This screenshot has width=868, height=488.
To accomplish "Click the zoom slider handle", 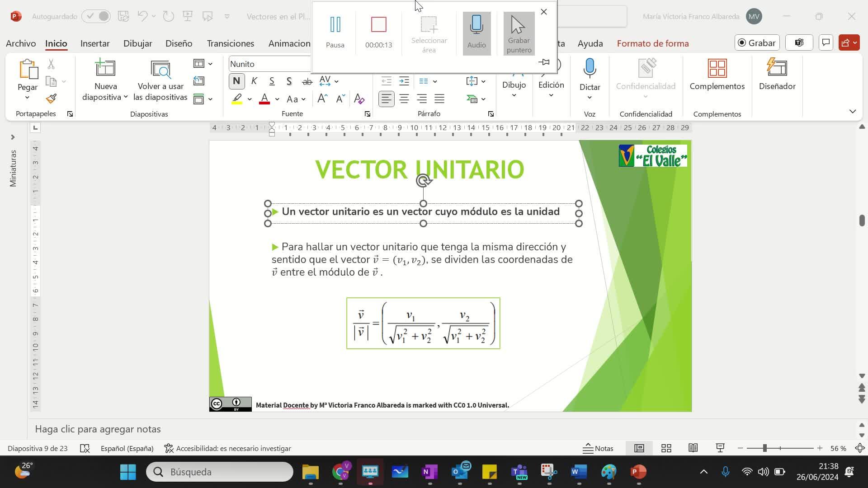I will tap(764, 448).
